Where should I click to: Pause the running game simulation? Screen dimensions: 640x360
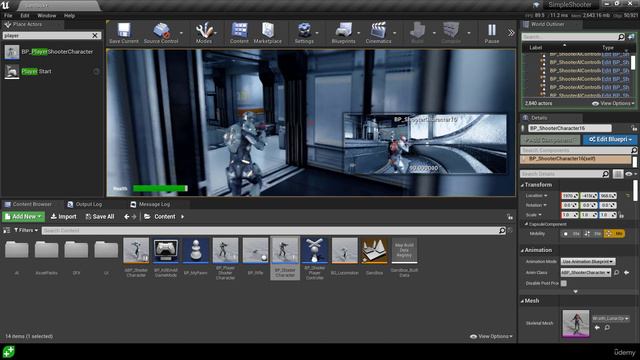point(492,33)
